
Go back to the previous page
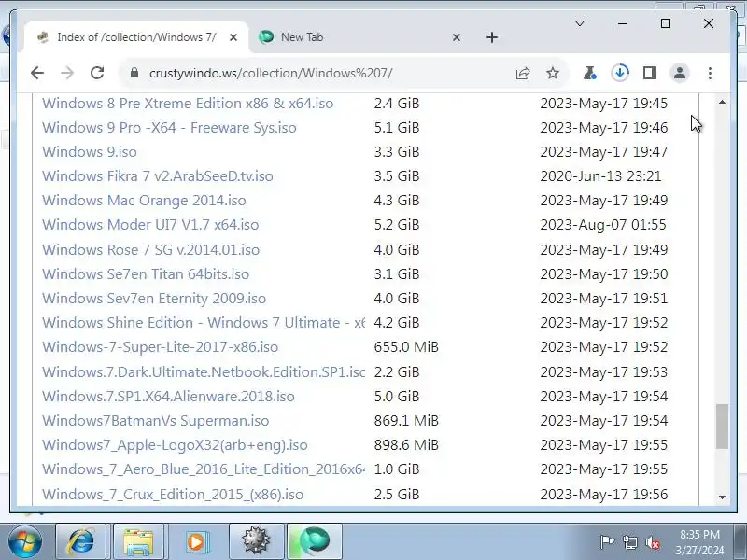pyautogui.click(x=37, y=73)
